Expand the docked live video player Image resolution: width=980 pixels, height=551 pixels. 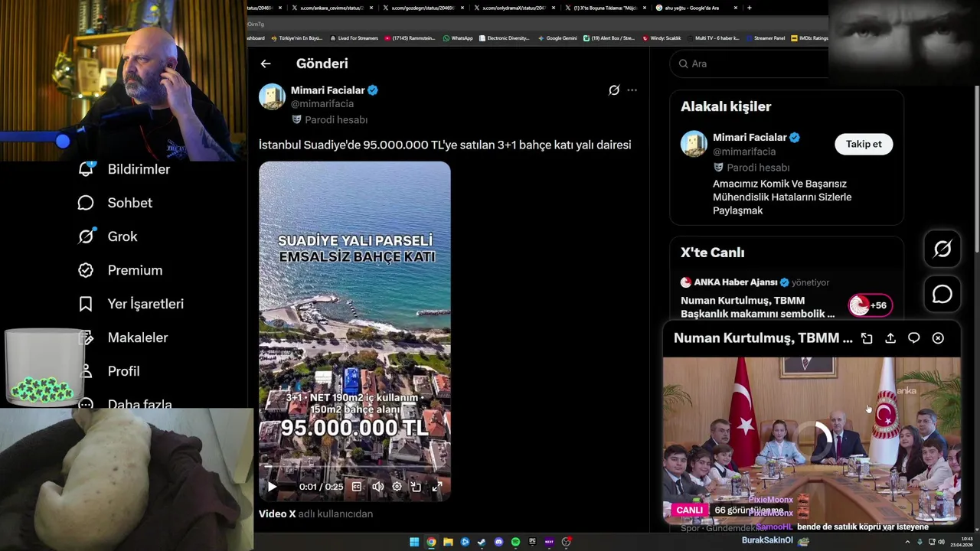pos(867,338)
